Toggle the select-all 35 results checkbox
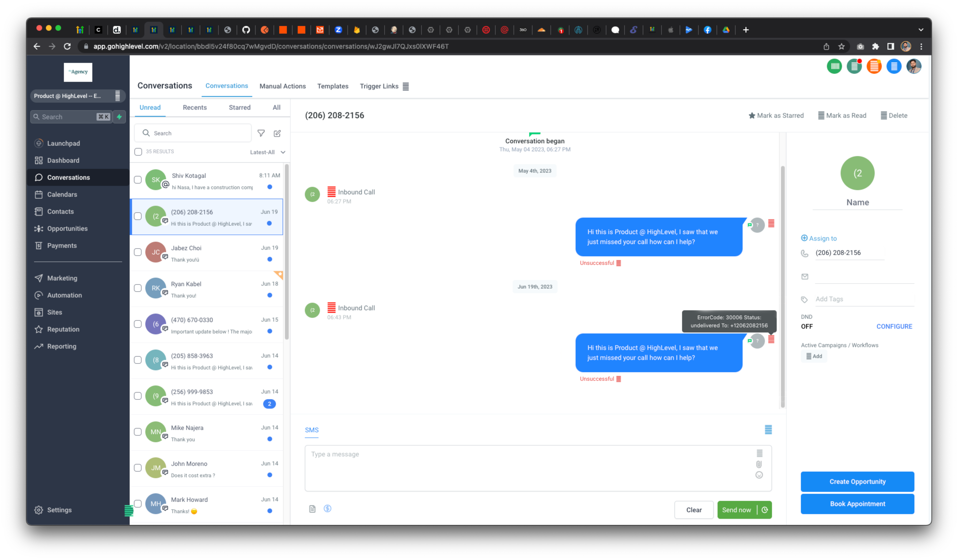The height and width of the screenshot is (560, 958). tap(138, 152)
